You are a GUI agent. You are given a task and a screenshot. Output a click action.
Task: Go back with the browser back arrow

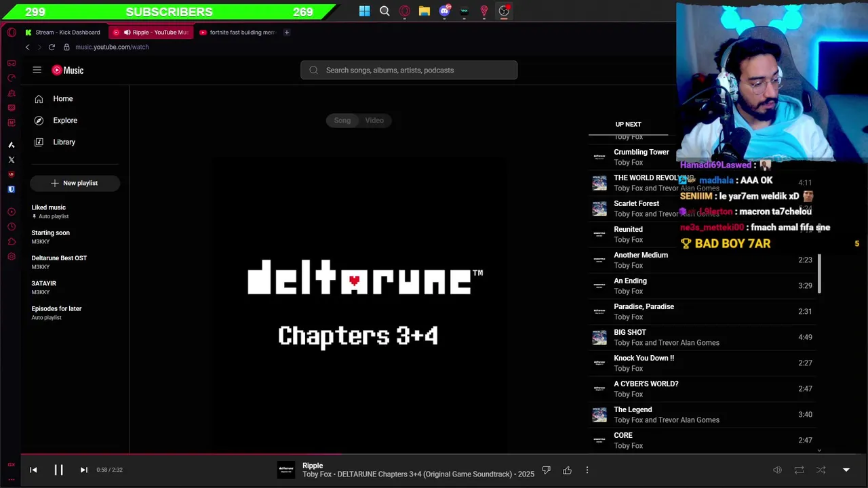click(x=28, y=47)
